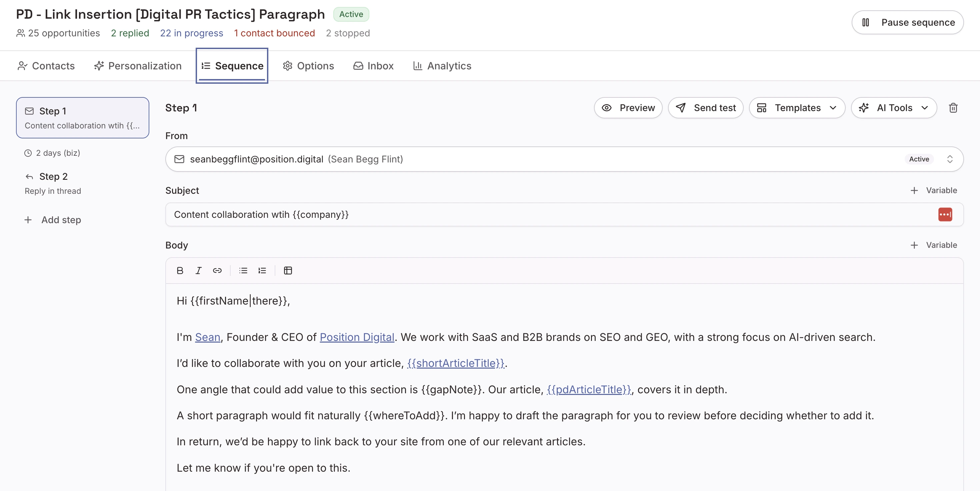Click the red dots icon in Subject field
The image size is (980, 491).
pyautogui.click(x=945, y=214)
